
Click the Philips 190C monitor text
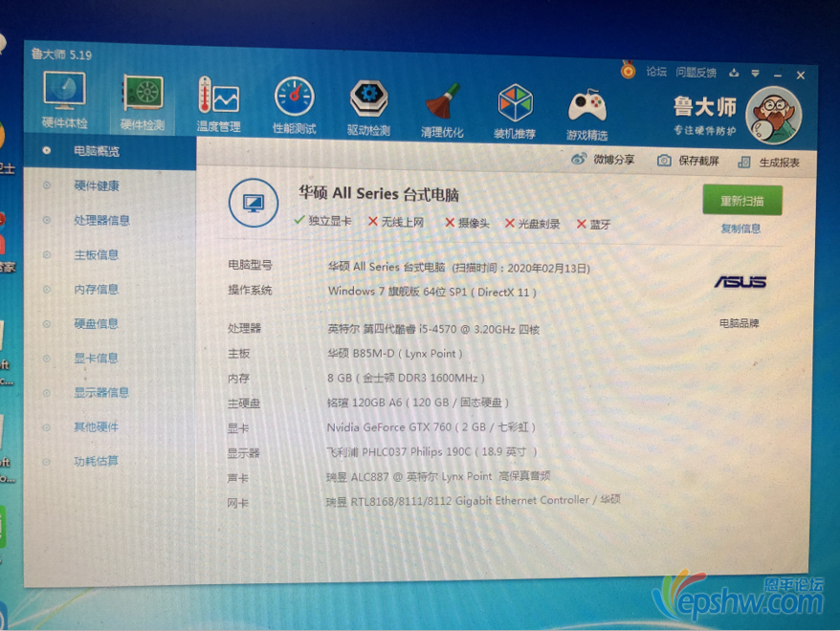(441, 451)
